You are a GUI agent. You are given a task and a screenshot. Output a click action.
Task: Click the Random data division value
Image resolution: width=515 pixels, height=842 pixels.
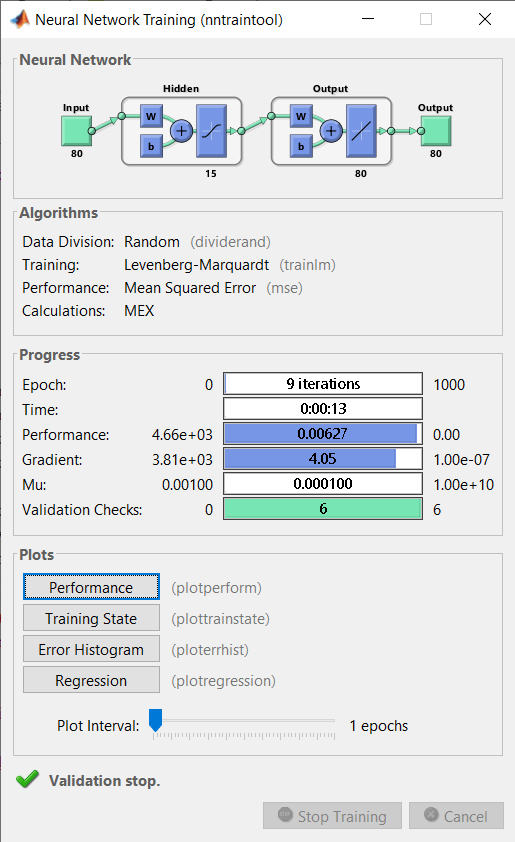(x=152, y=242)
